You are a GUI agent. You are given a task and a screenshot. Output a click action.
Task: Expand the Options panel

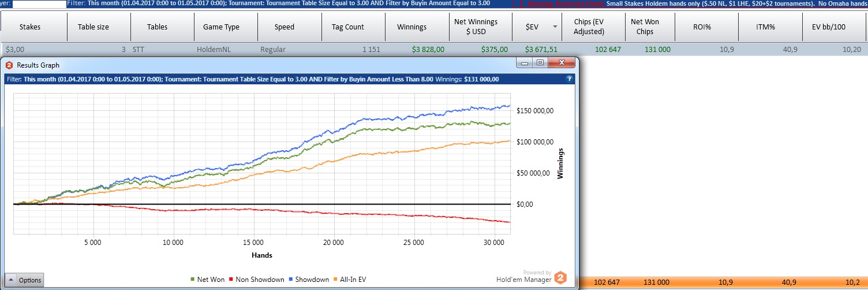(x=24, y=280)
